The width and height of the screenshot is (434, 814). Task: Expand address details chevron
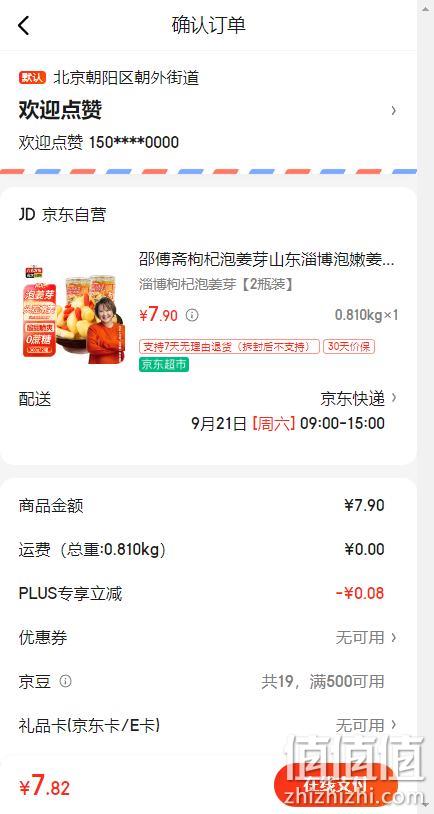394,110
